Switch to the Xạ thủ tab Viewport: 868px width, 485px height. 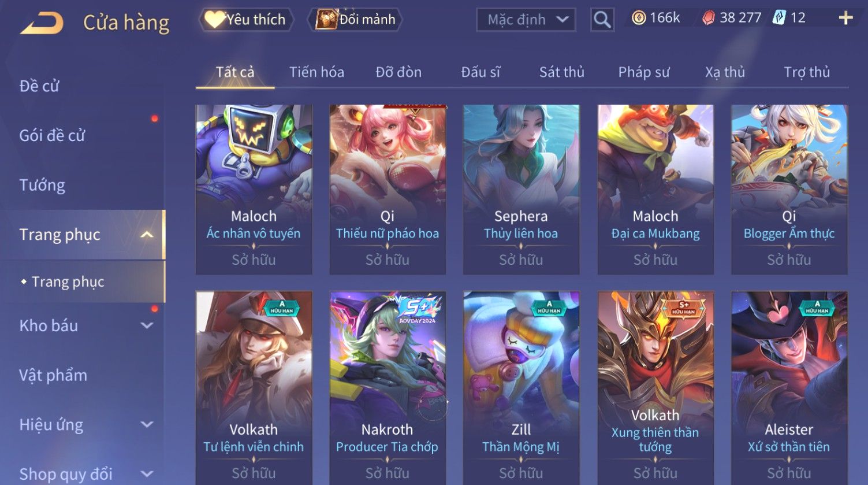[725, 72]
